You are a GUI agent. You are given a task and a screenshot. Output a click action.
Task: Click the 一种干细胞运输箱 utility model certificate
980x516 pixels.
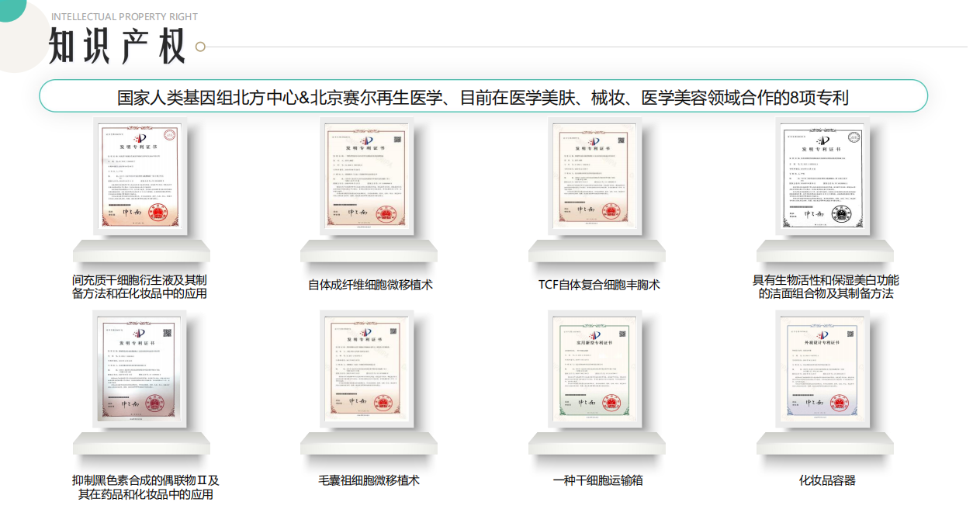click(x=595, y=369)
